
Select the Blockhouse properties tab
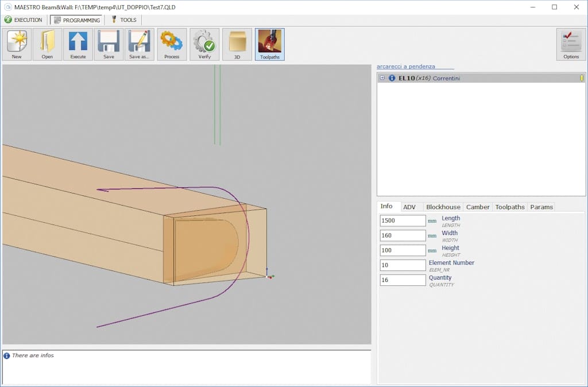click(x=443, y=207)
